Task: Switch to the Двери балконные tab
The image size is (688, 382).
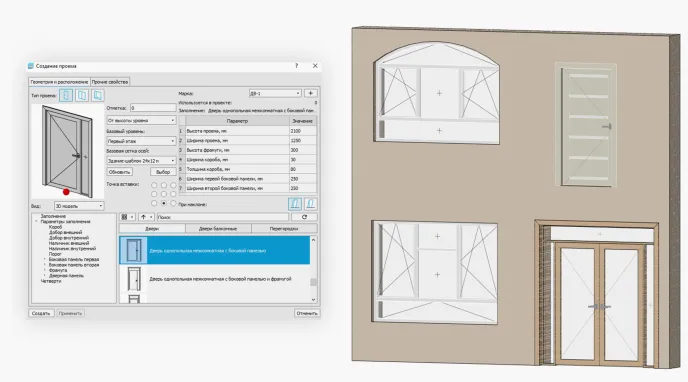Action: click(x=218, y=228)
